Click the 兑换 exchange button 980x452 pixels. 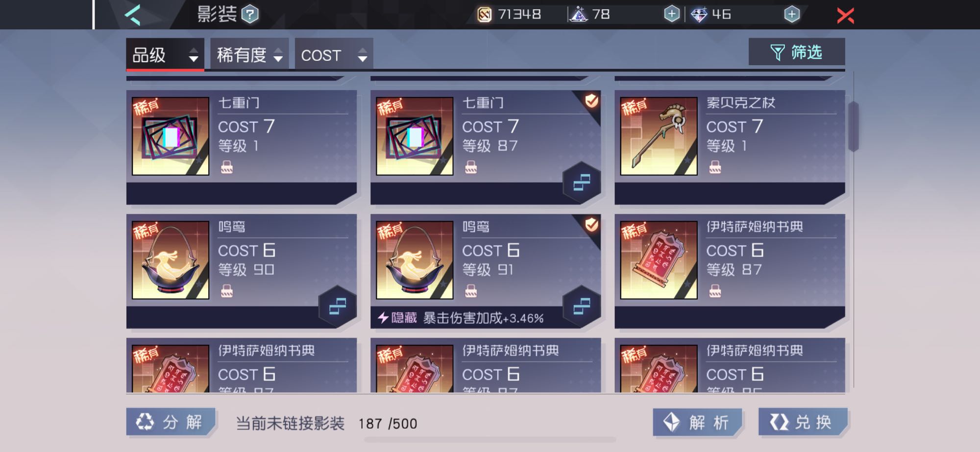click(x=803, y=422)
